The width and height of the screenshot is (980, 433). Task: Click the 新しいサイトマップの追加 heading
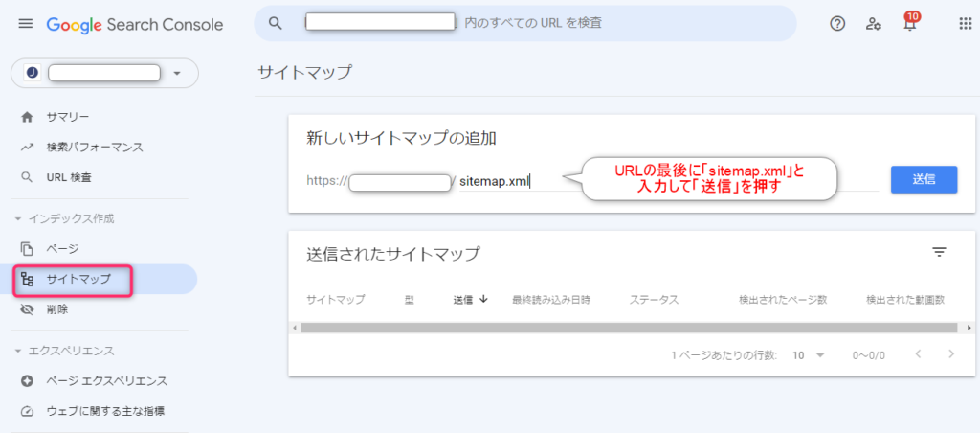pyautogui.click(x=401, y=138)
